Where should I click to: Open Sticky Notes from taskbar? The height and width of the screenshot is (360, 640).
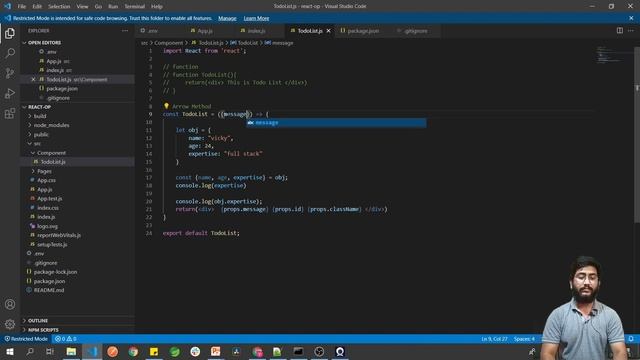click(x=154, y=351)
